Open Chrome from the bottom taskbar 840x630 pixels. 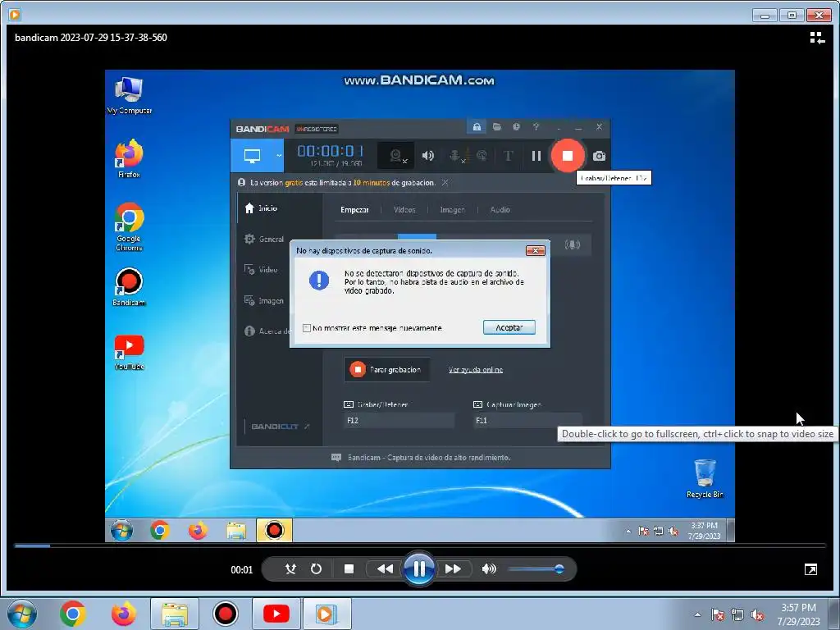pos(73,614)
